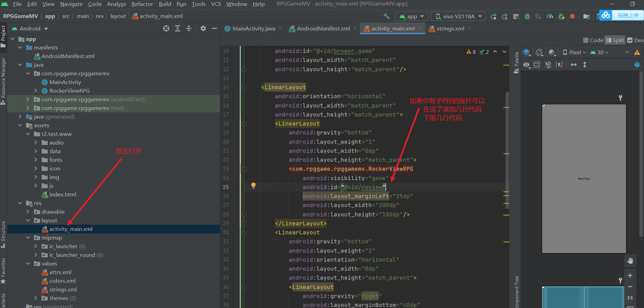Open Select Design Surface layers icon
Image resolution: width=644 pixels, height=308 pixels.
(x=527, y=52)
